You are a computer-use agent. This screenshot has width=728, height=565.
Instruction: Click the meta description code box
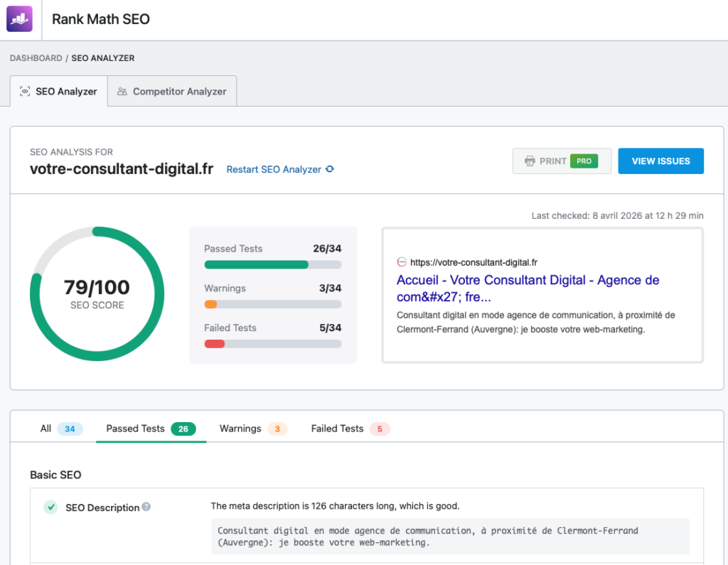point(450,537)
